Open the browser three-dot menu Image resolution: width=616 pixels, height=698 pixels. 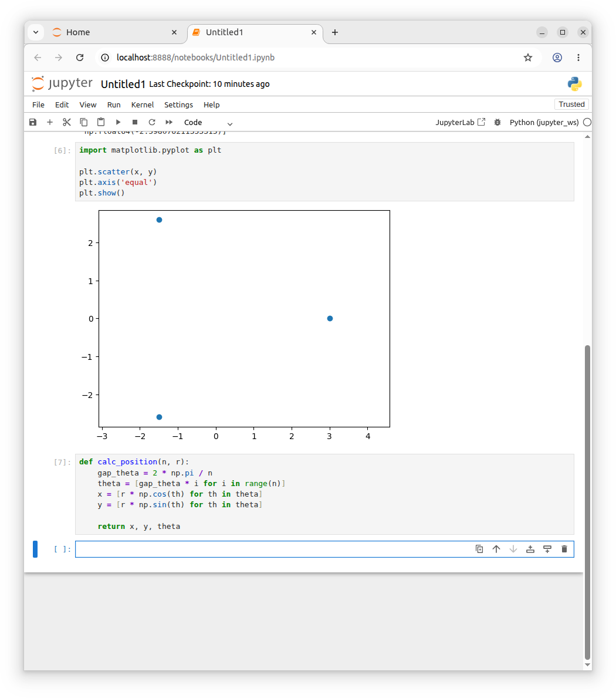(578, 58)
